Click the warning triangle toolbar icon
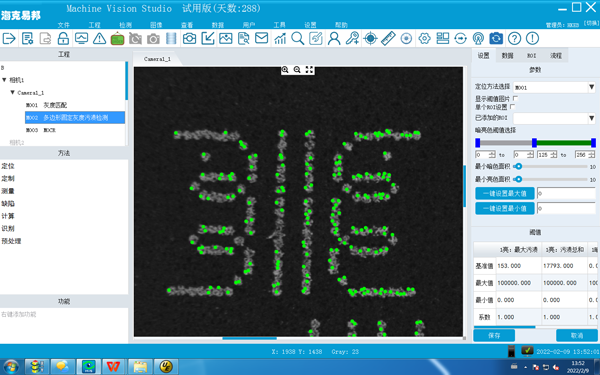Viewport: 600px width, 375px height. [x=99, y=38]
